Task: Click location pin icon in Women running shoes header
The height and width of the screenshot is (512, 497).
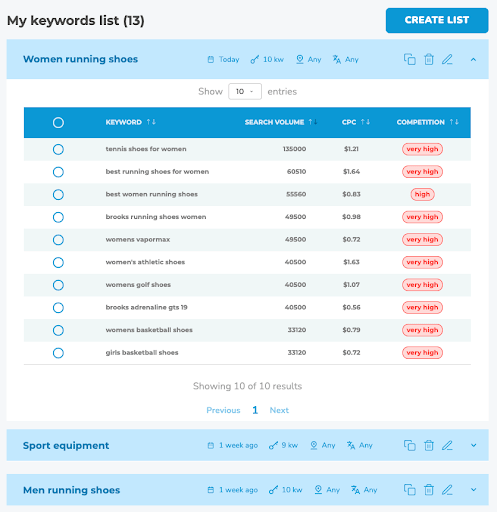Action: [300, 60]
